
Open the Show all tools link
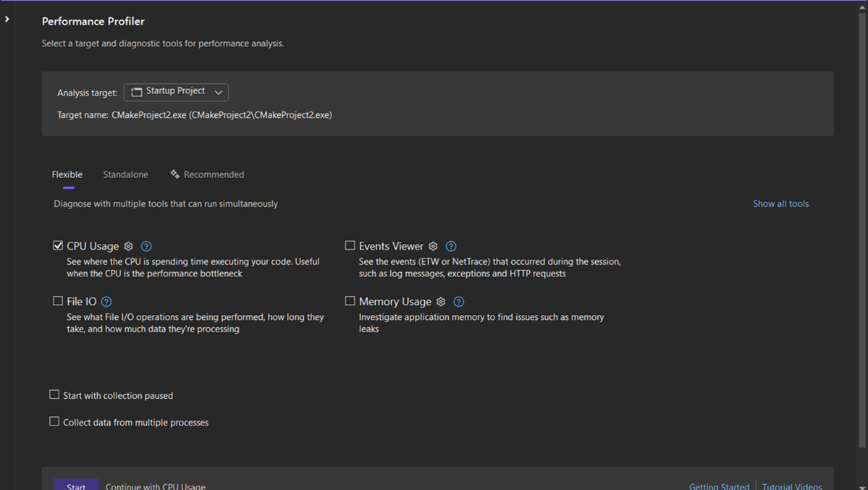(x=780, y=203)
